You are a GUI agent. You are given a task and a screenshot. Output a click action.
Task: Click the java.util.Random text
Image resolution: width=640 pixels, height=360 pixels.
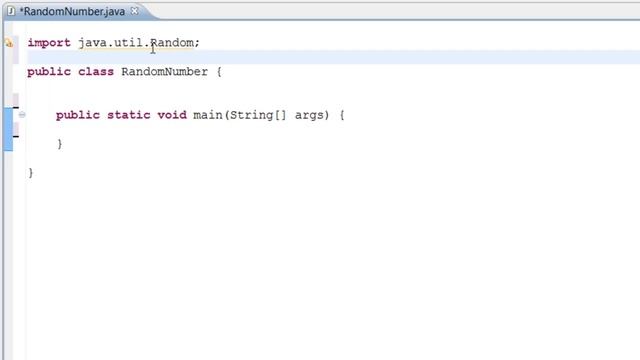click(136, 43)
